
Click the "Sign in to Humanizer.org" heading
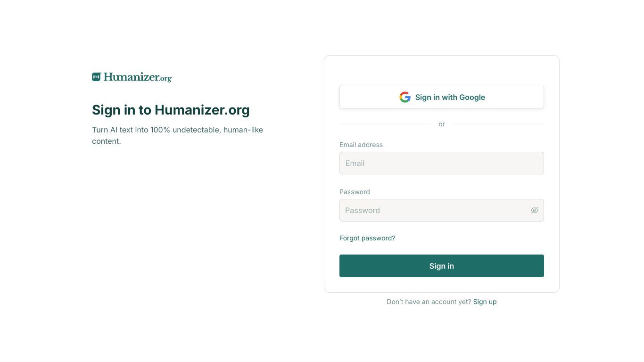(171, 110)
